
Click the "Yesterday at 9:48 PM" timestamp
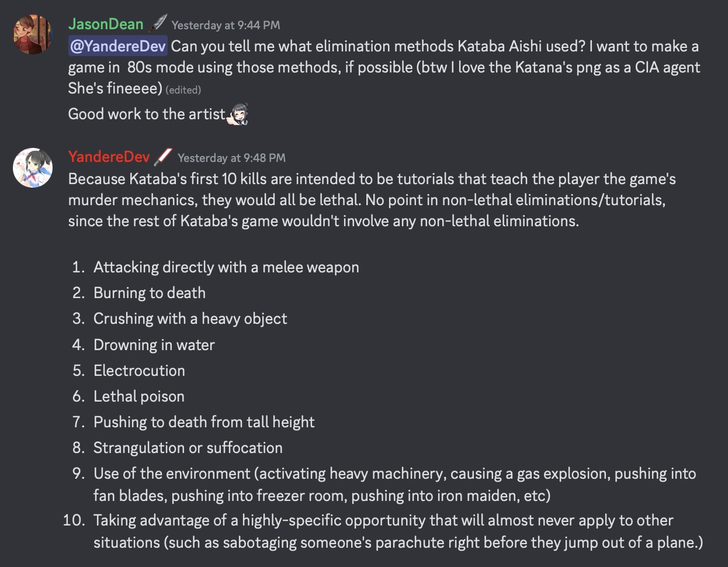coord(231,158)
